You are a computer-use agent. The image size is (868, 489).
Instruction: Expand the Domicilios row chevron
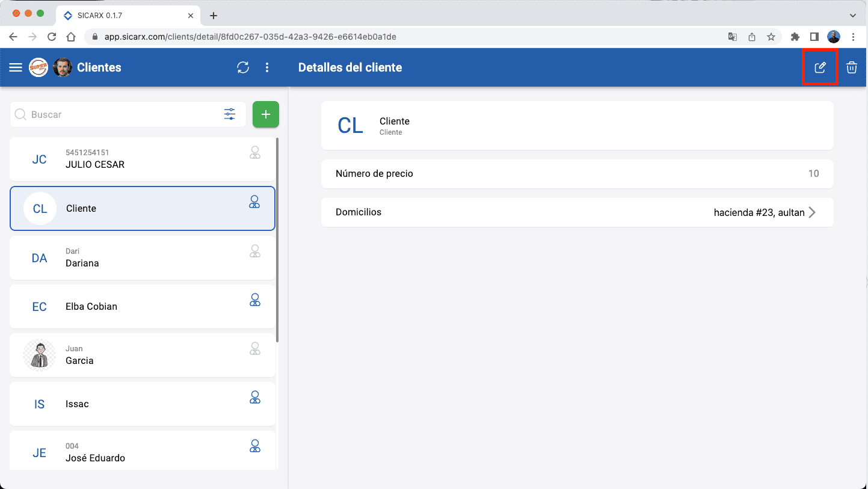point(812,212)
